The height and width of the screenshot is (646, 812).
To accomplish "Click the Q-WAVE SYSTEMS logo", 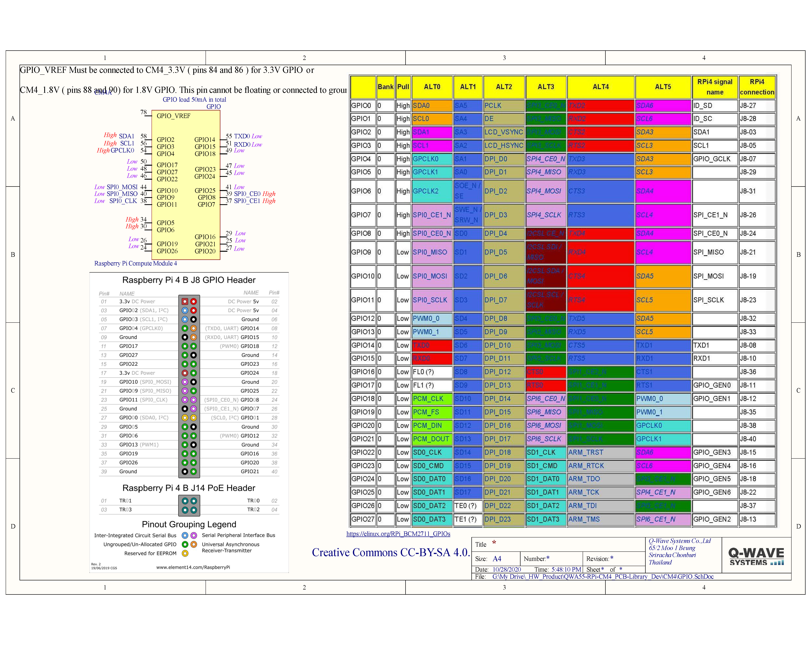I will pyautogui.click(x=756, y=556).
